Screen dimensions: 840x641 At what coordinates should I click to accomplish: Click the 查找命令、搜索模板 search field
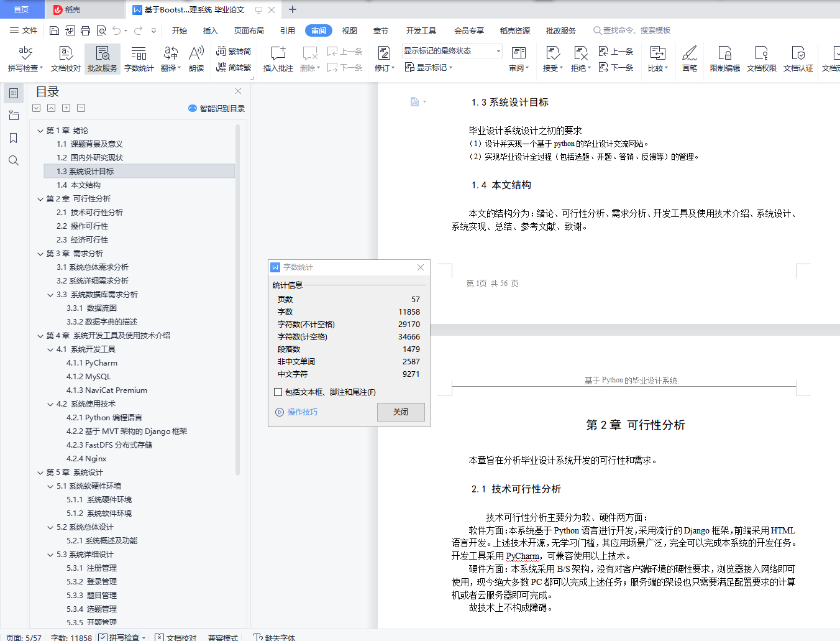[632, 30]
